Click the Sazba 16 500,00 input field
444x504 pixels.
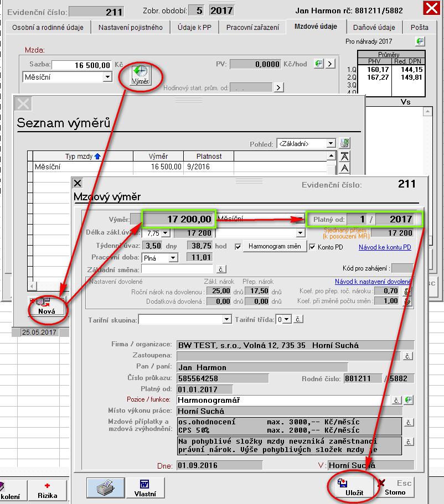coord(81,65)
